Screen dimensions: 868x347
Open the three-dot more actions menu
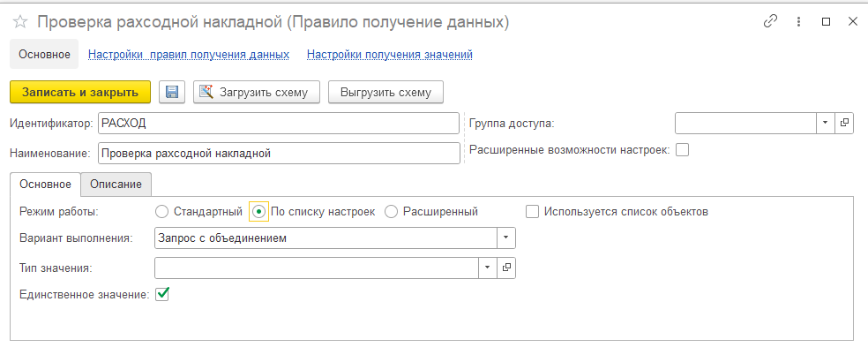pyautogui.click(x=798, y=21)
